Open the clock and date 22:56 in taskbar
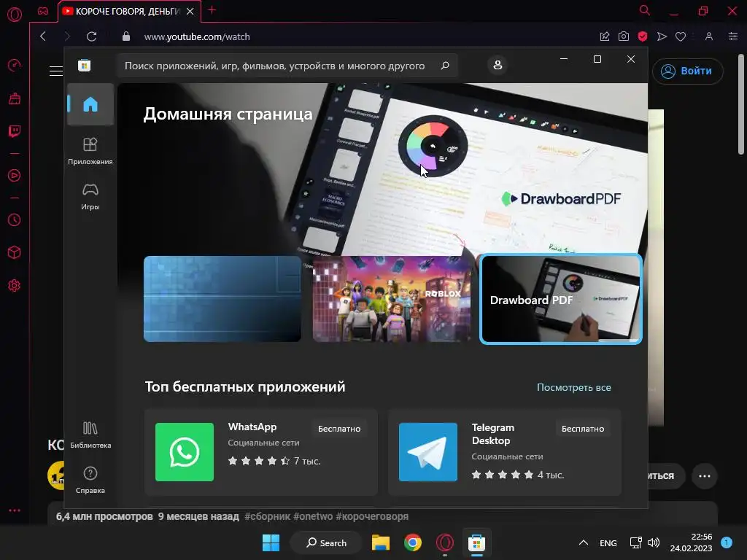This screenshot has width=747, height=560. click(x=691, y=542)
